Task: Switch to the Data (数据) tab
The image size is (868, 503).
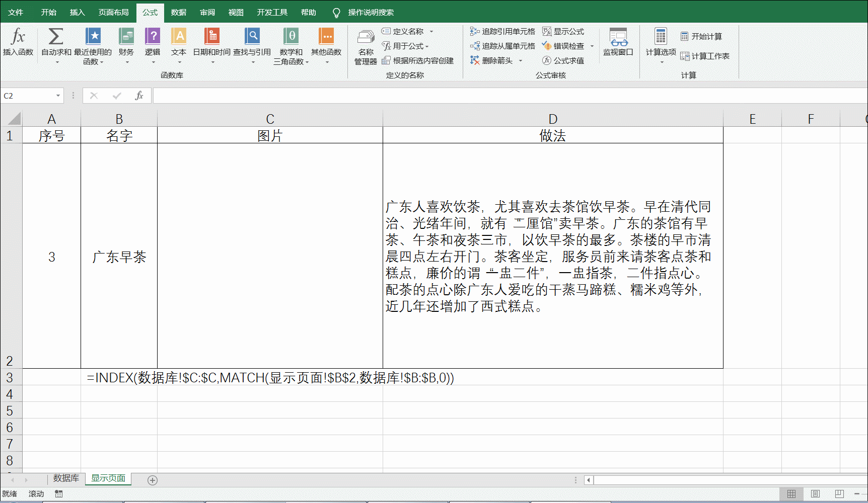Action: (x=179, y=12)
